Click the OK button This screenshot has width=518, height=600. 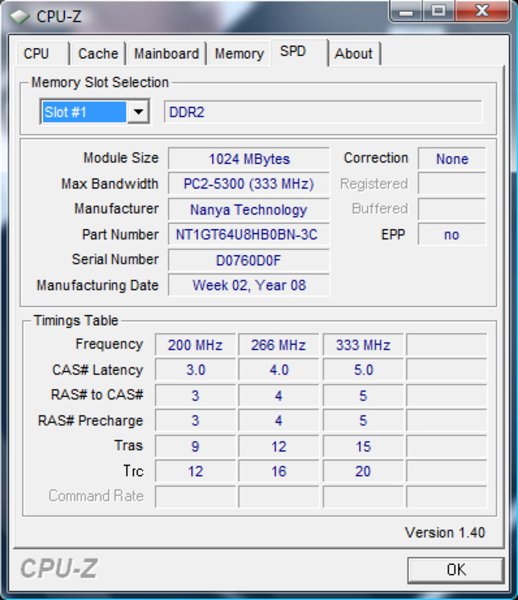click(x=456, y=570)
